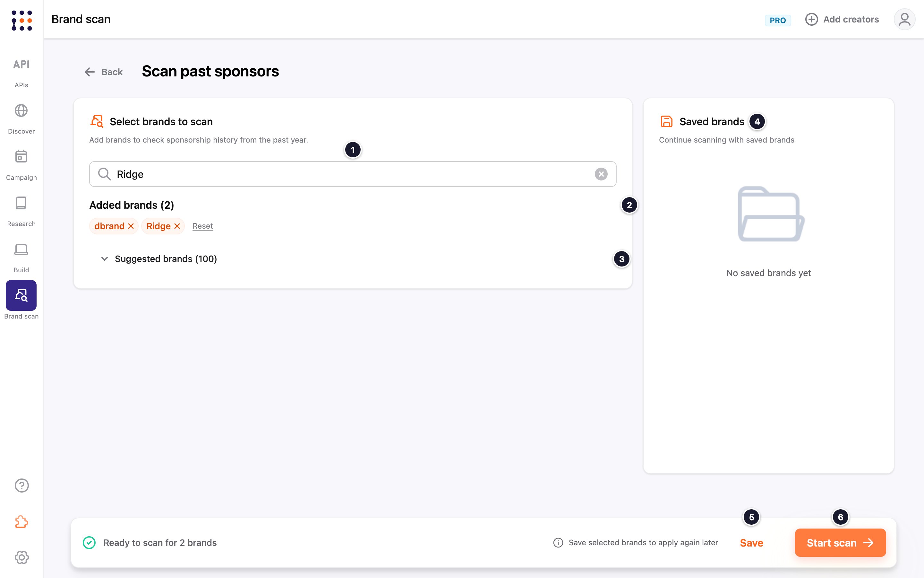Screen dimensions: 924x578
Task: Open the user profile avatar
Action: (904, 19)
